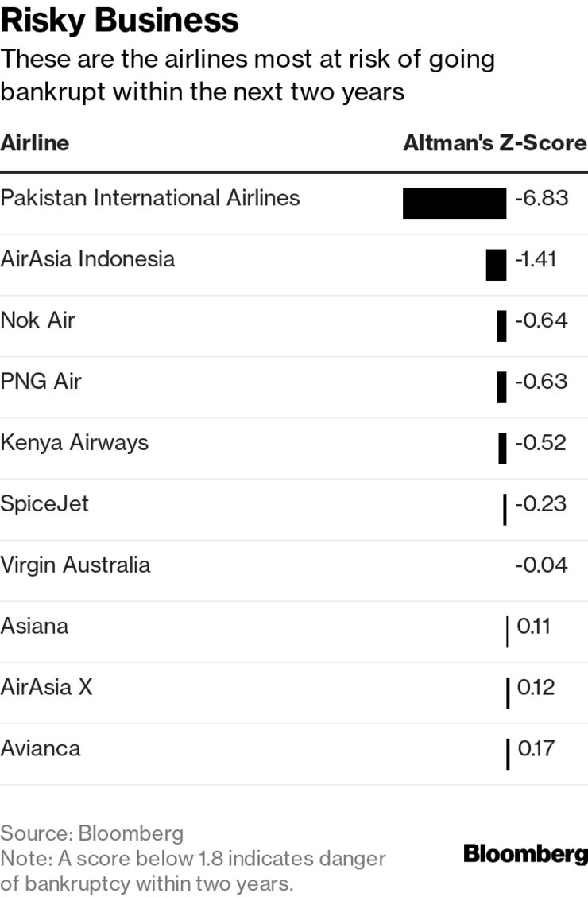The width and height of the screenshot is (588, 897).
Task: Click the Risky Business chart title
Action: pos(119,21)
